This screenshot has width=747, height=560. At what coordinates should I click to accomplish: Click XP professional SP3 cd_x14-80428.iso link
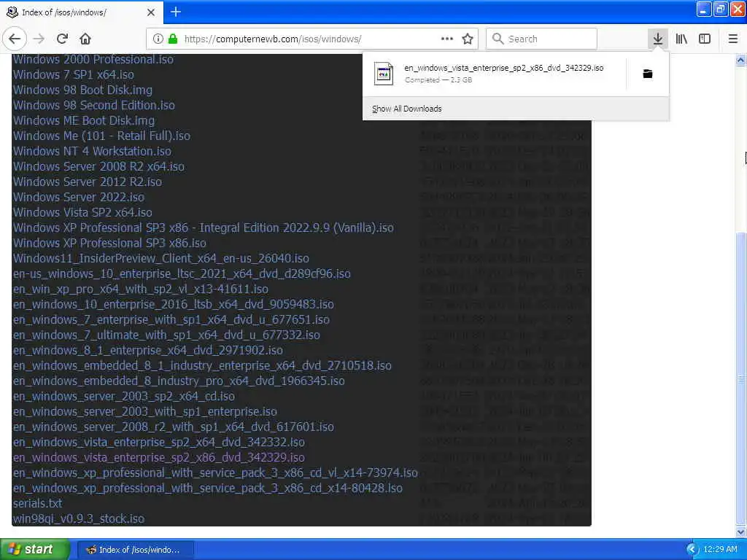[208, 488]
